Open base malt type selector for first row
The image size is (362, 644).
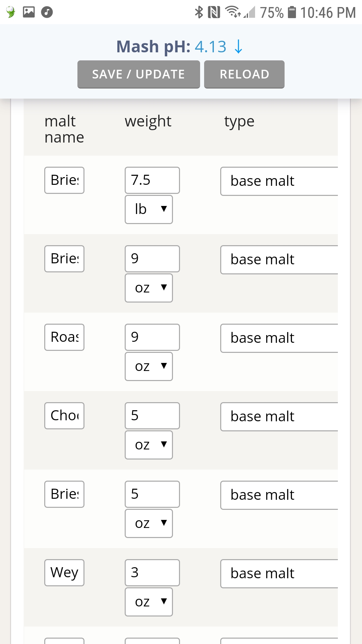click(279, 181)
